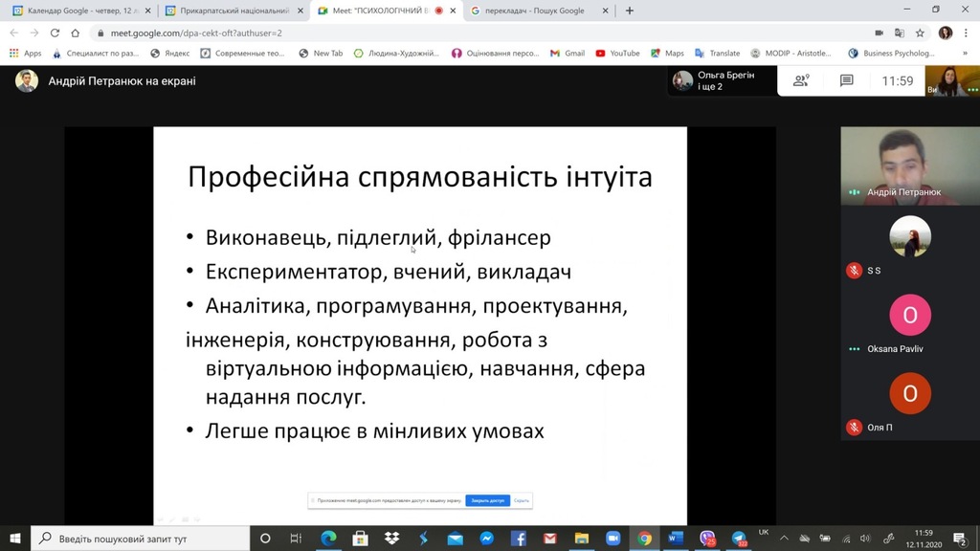
Task: Open the participants list in Meet
Action: tap(801, 81)
